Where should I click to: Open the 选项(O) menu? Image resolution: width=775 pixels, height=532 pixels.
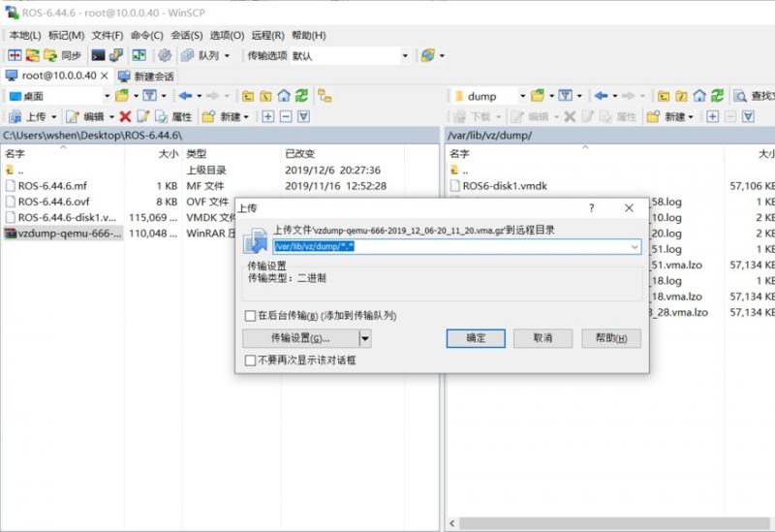[x=227, y=35]
